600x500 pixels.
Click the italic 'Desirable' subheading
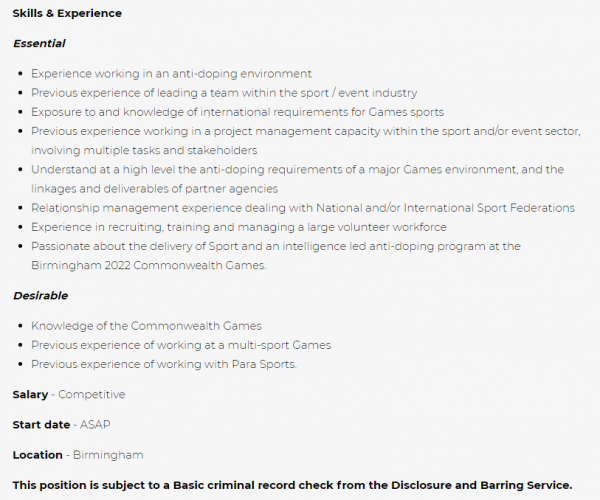(x=40, y=296)
